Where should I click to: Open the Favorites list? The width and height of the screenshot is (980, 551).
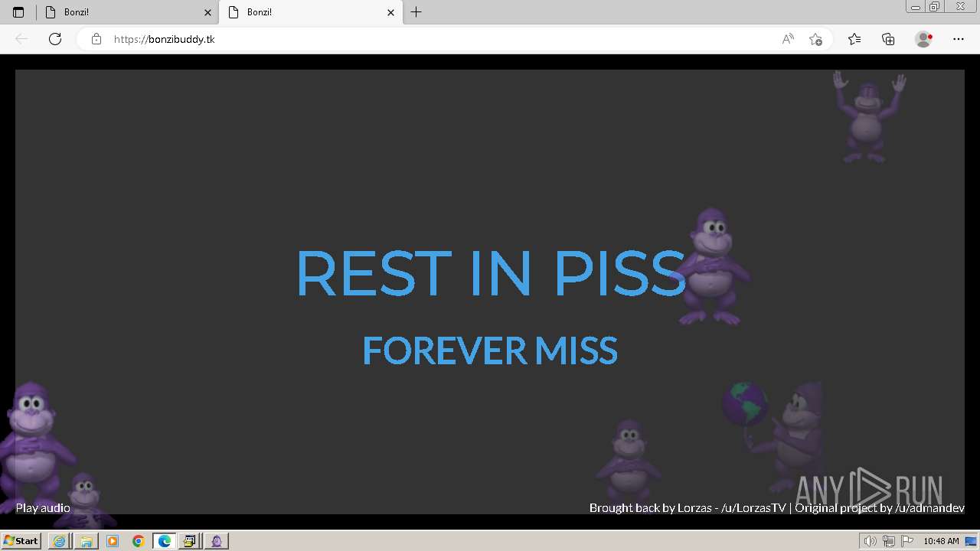coord(854,39)
